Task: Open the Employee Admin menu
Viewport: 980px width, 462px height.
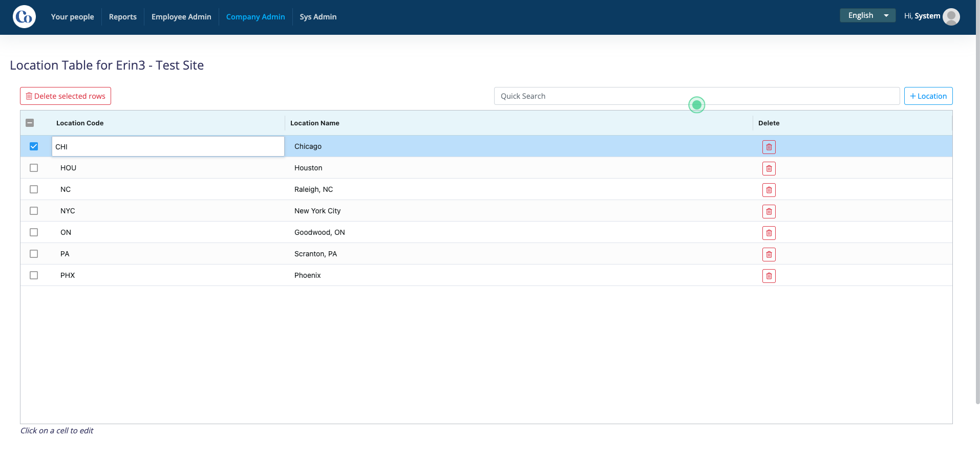Action: 181,17
